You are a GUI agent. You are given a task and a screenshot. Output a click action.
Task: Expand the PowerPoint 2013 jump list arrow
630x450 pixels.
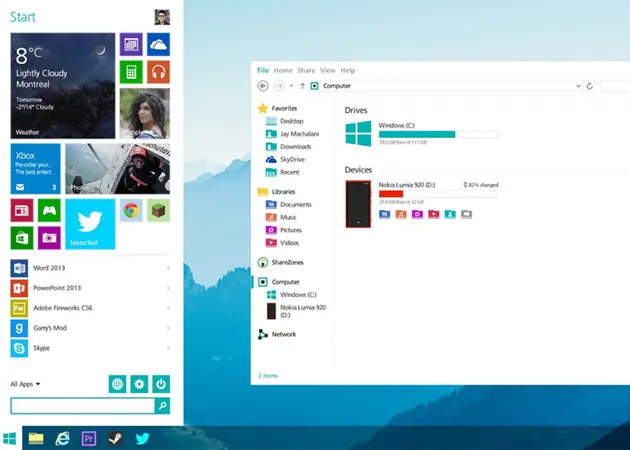pyautogui.click(x=168, y=288)
